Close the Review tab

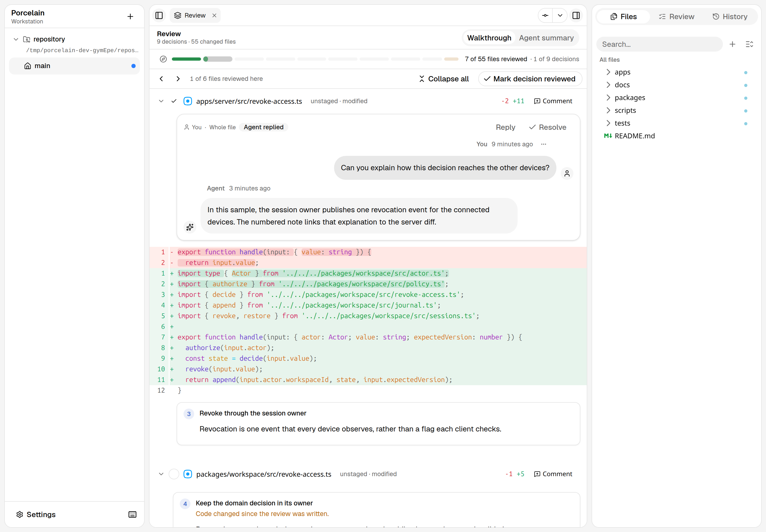[x=214, y=15]
